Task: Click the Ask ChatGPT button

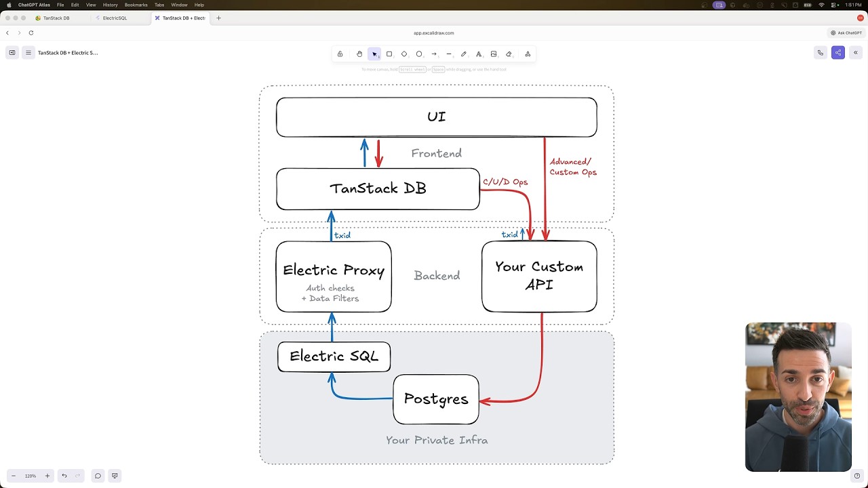Action: [x=845, y=33]
